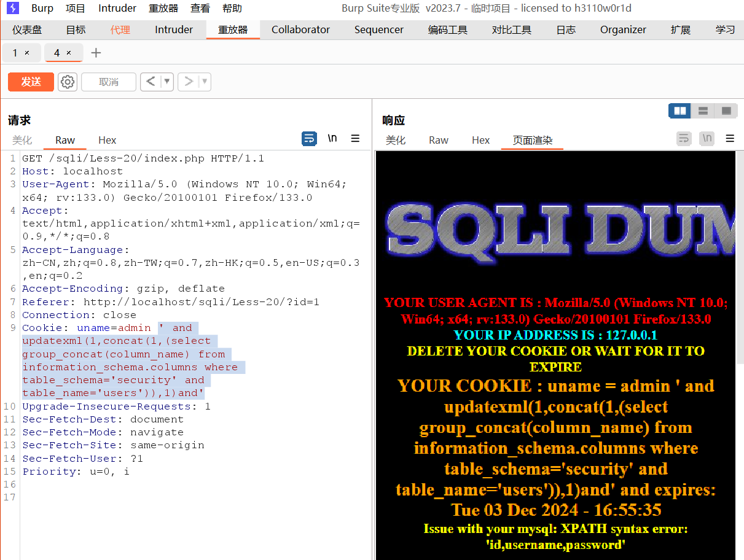Toggle word wrap icon in response panel
744x560 pixels.
point(684,139)
